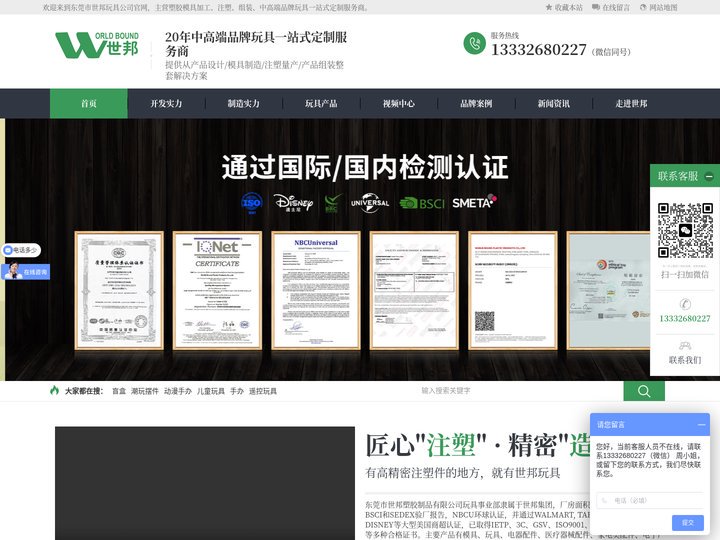Screen dimensions: 720x540
Task: Click the NBCUniversal certificate thumbnail
Action: [316, 291]
